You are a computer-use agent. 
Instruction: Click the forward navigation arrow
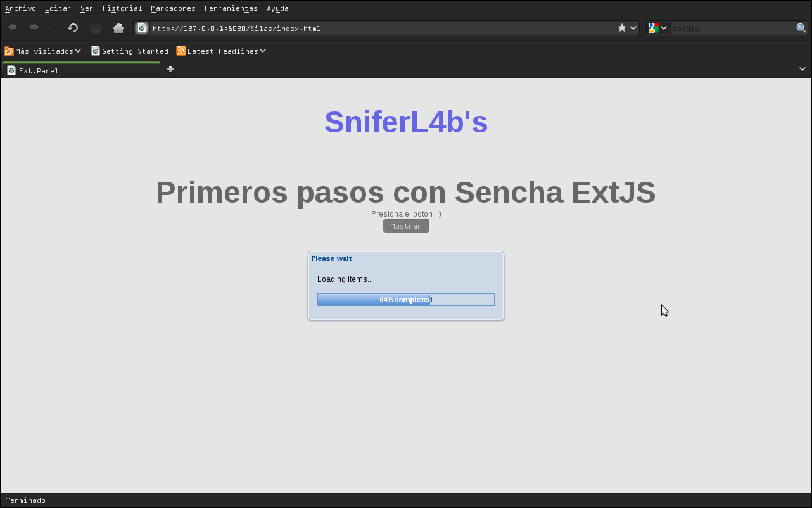(x=34, y=27)
